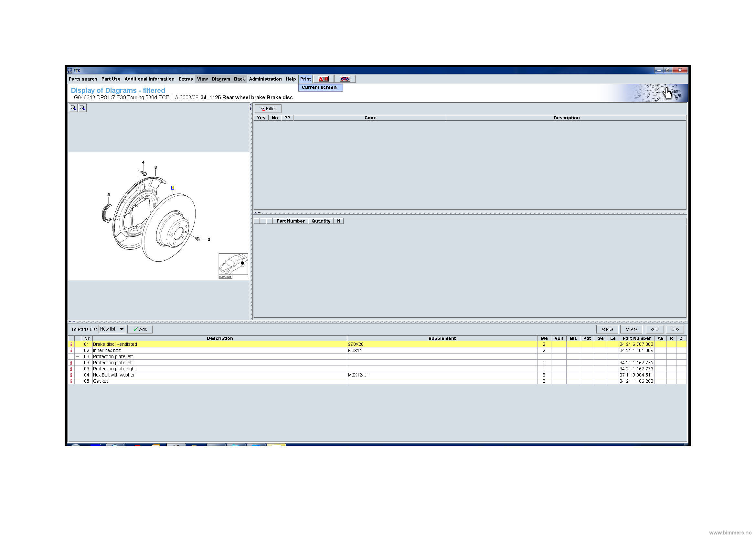Click part number 34 21 6 767 060
This screenshot has height=535, width=756.
point(636,344)
